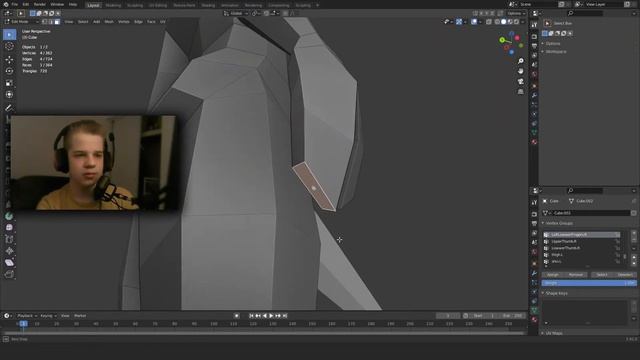The image size is (640, 360).
Task: Open timeline Playback dropdown
Action: pos(27,316)
